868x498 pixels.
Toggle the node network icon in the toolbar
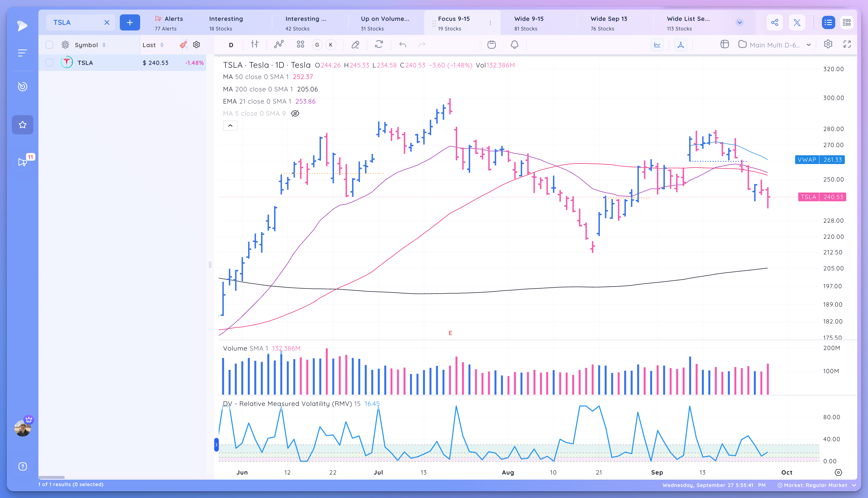tap(681, 45)
